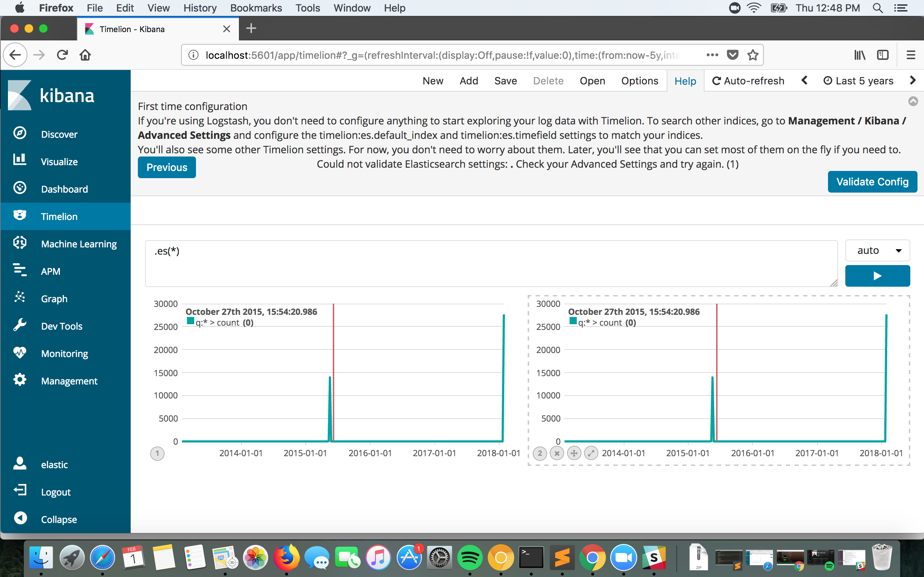Expand the next time range chevron
924x577 pixels.
point(913,80)
